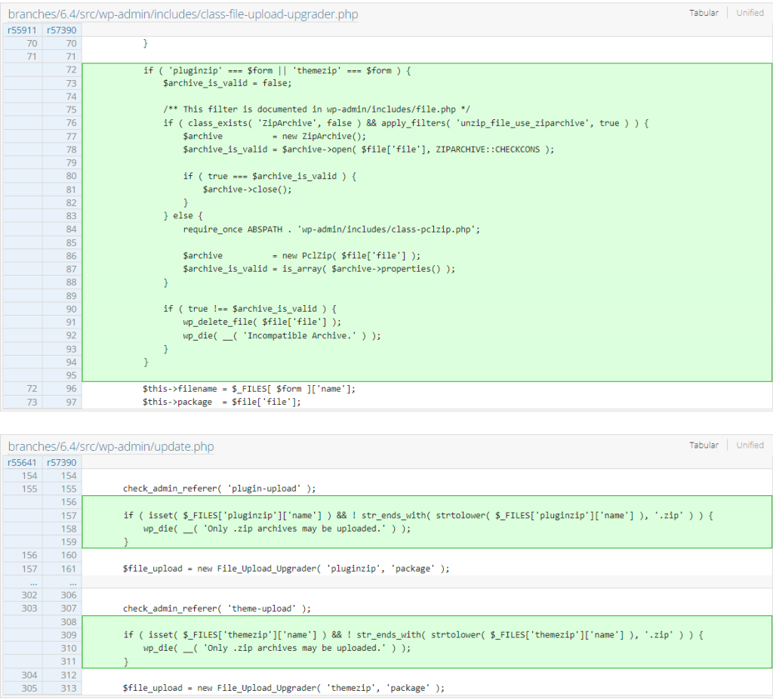
Task: Open revision r55641 column header
Action: coord(21,463)
